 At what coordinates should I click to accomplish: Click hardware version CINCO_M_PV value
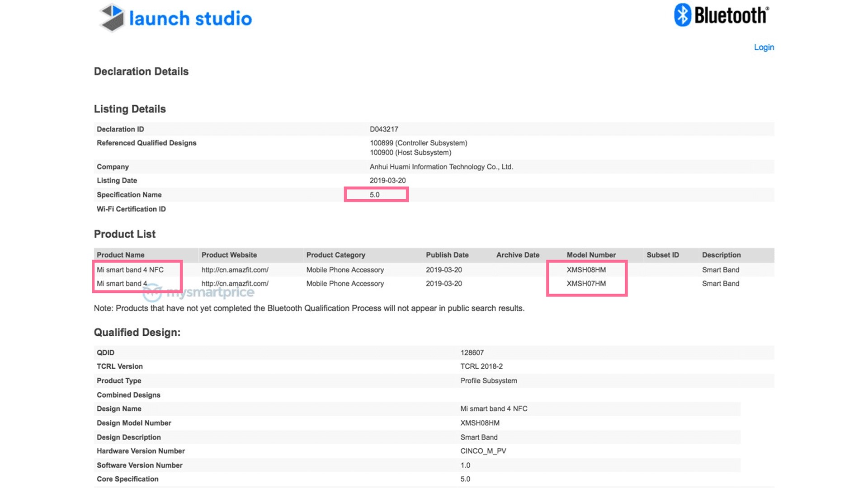pyautogui.click(x=483, y=451)
